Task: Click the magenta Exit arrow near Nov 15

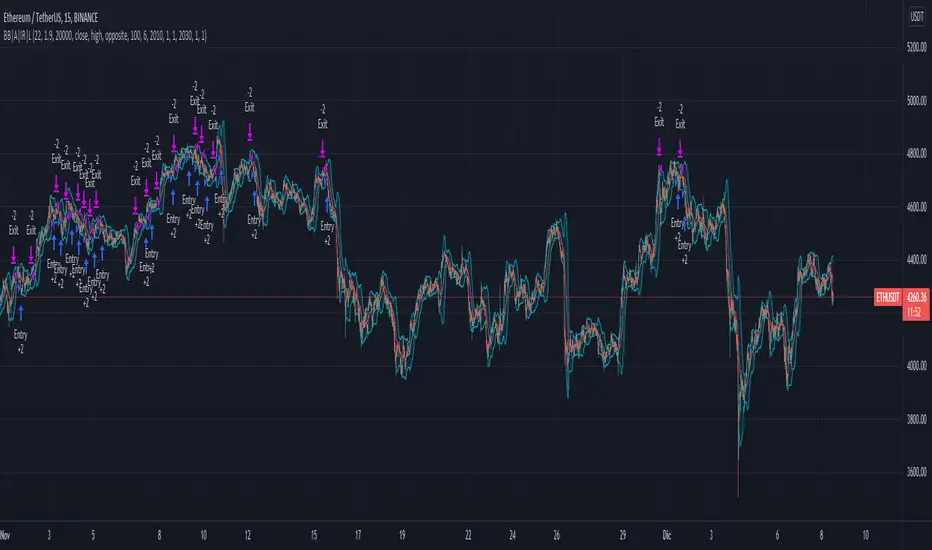Action: tap(323, 149)
